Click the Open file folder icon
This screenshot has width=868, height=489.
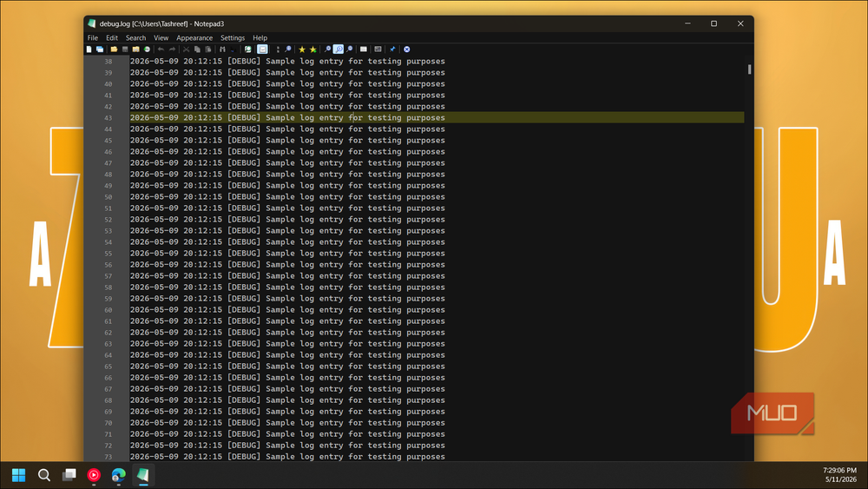[114, 50]
